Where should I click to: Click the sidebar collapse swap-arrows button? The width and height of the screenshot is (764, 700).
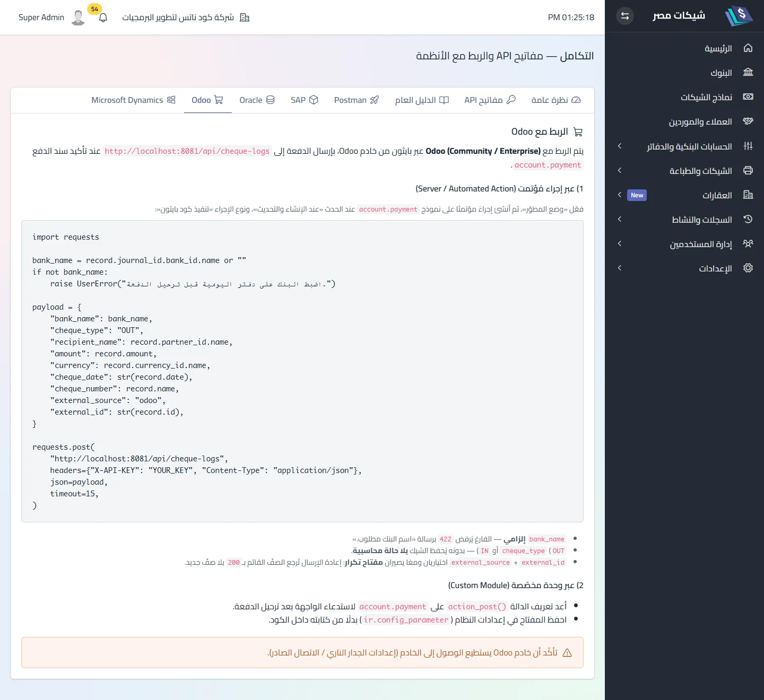[x=625, y=16]
